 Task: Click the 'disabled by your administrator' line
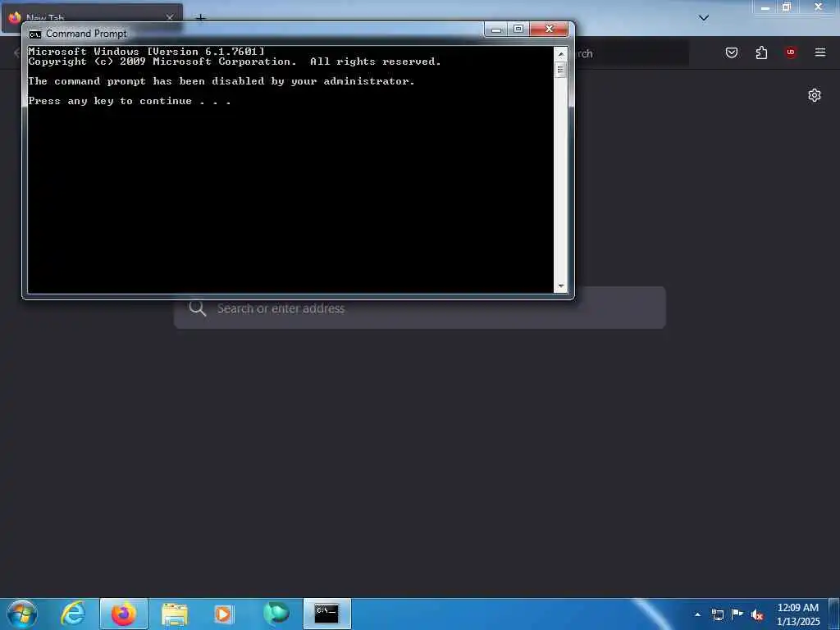click(221, 81)
